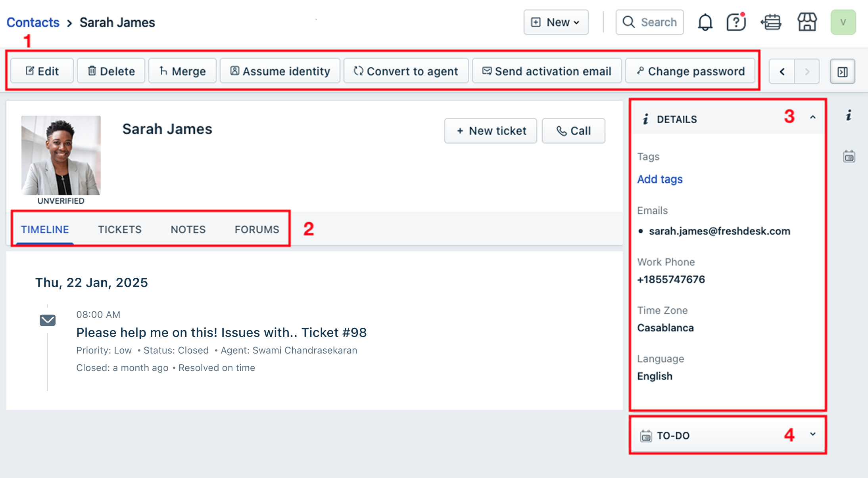Screen dimensions: 868x478
Task: Open the Notes tab
Action: pyautogui.click(x=188, y=229)
